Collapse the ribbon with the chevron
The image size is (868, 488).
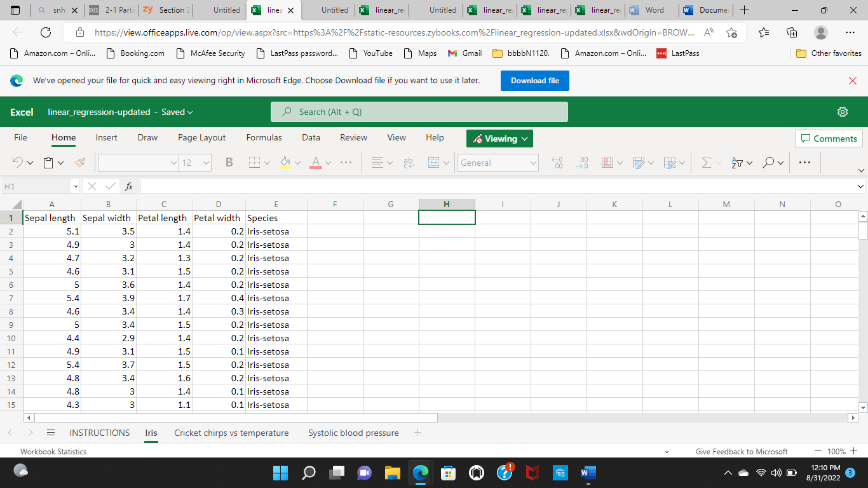[x=861, y=170]
